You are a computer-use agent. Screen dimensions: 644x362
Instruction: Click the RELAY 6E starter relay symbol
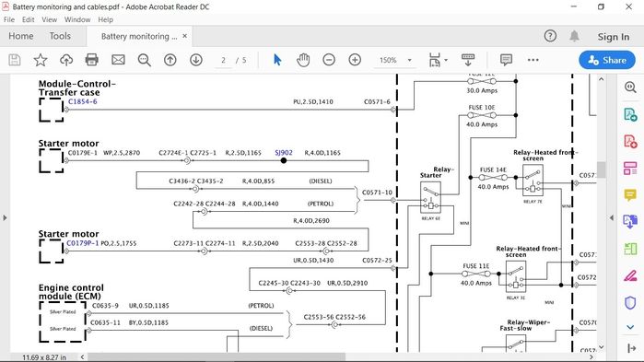pyautogui.click(x=430, y=197)
